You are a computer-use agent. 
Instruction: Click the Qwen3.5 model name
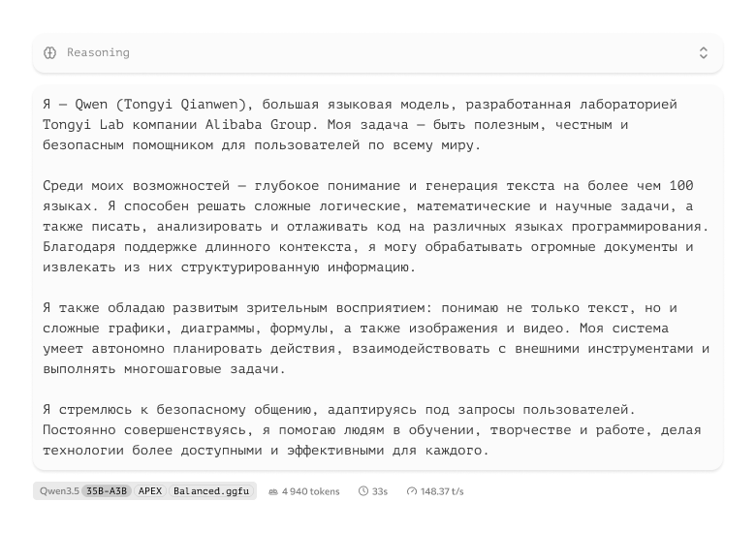[59, 491]
